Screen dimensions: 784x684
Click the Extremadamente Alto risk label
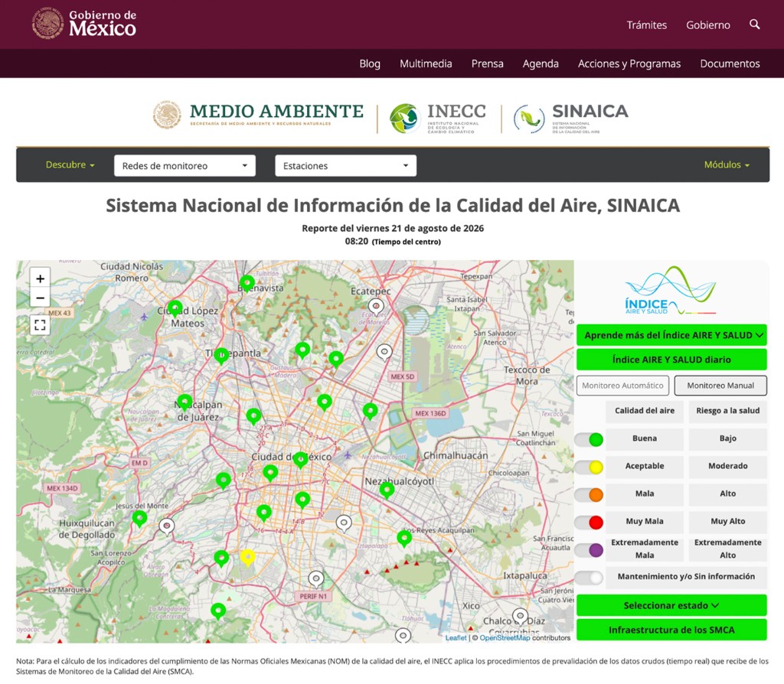point(727,549)
